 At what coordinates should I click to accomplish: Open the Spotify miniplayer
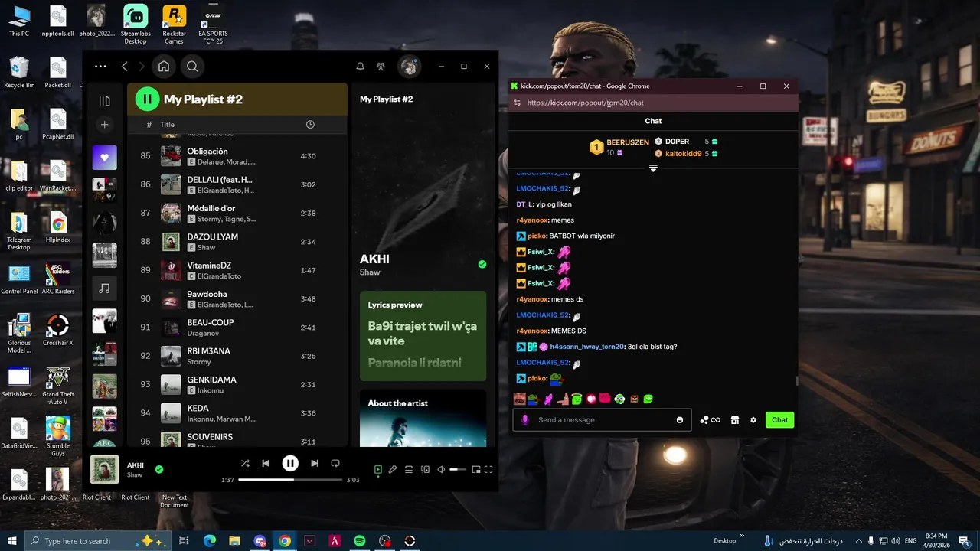475,469
